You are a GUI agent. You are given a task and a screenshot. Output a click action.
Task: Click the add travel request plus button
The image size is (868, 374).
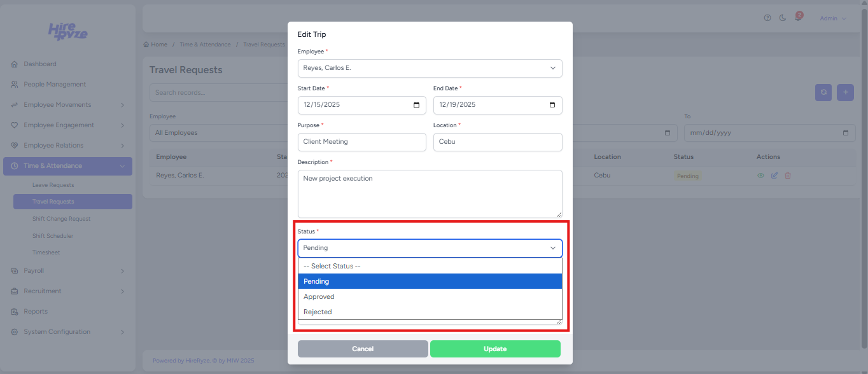[845, 92]
